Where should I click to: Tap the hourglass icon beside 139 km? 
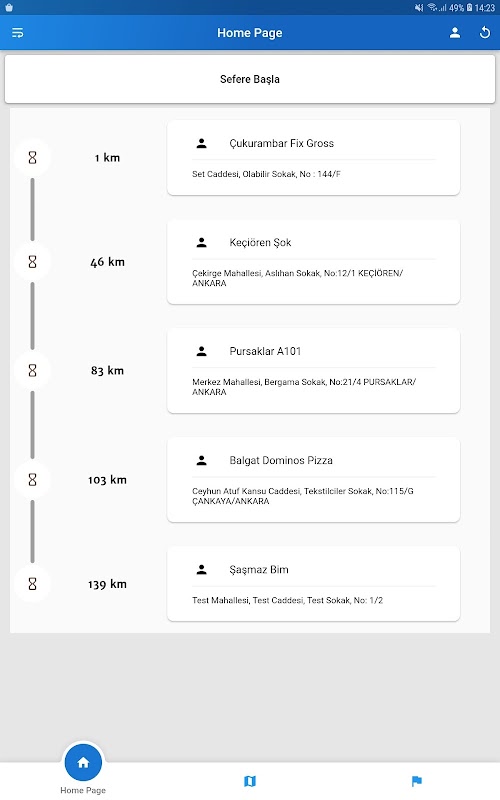coord(33,584)
